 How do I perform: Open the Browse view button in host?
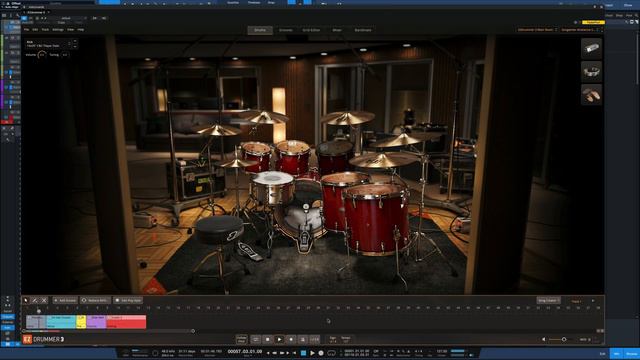point(631,354)
